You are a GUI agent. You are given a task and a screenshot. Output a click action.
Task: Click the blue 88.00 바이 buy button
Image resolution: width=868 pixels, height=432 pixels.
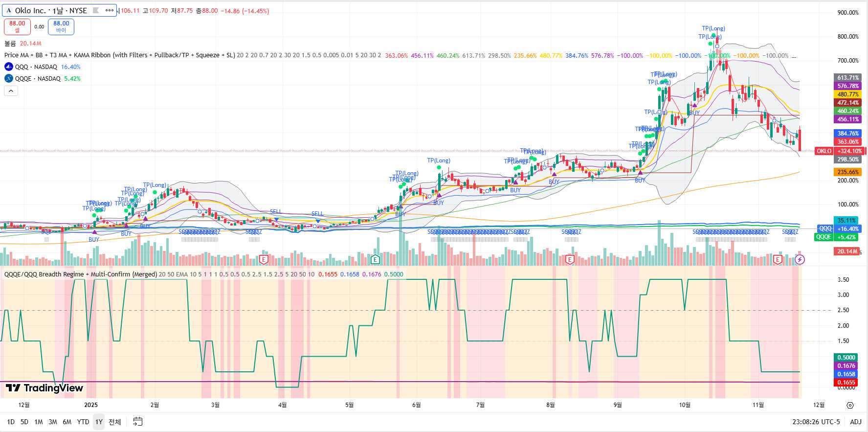(61, 26)
